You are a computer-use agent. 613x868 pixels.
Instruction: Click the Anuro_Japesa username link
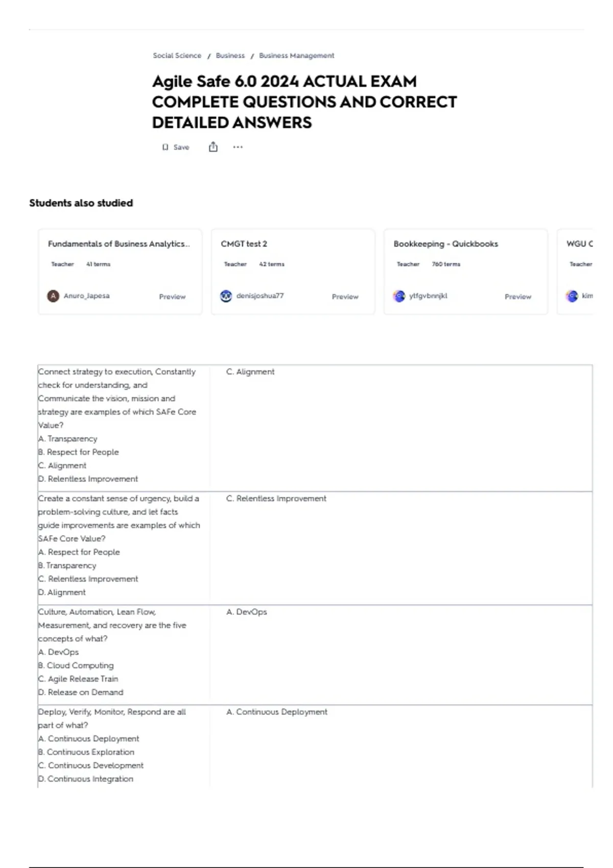coord(86,296)
